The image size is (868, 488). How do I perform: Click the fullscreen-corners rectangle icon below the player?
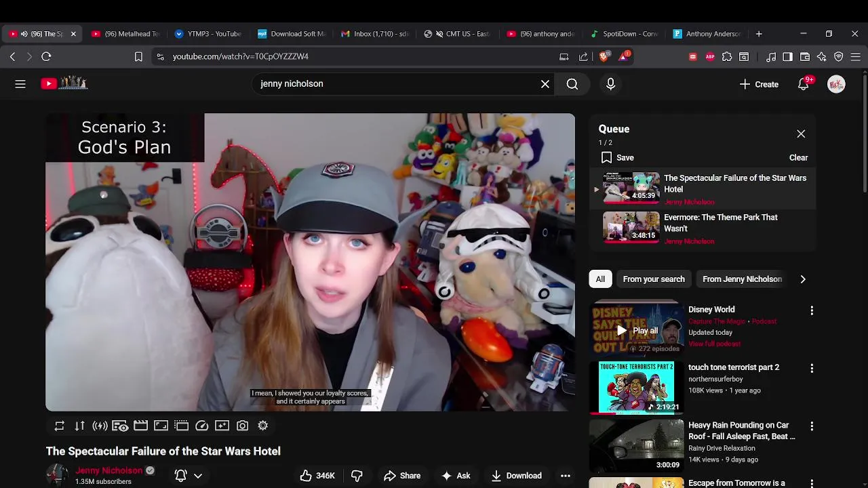(x=161, y=426)
